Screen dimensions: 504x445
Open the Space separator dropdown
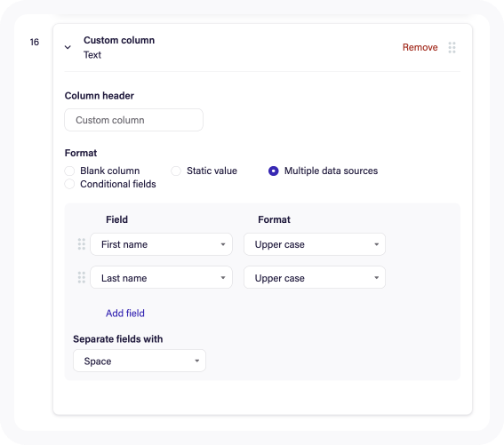pyautogui.click(x=140, y=361)
